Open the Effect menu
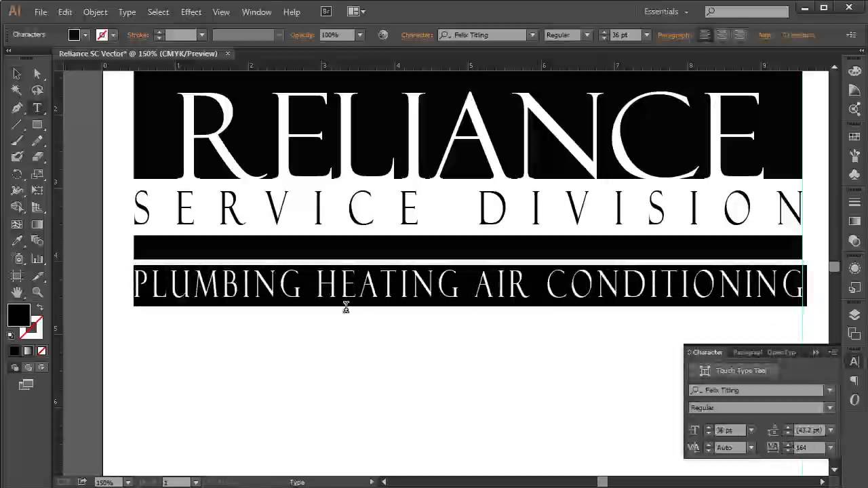The width and height of the screenshot is (868, 488). [191, 12]
